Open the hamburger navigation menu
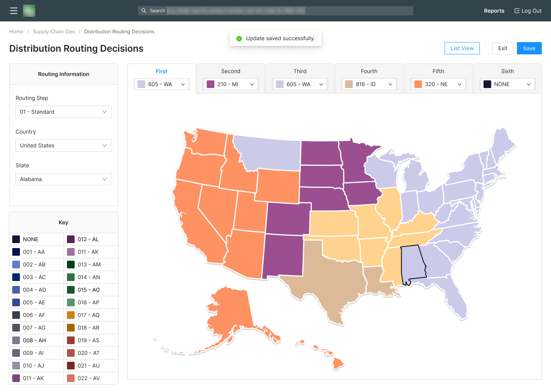 point(14,11)
